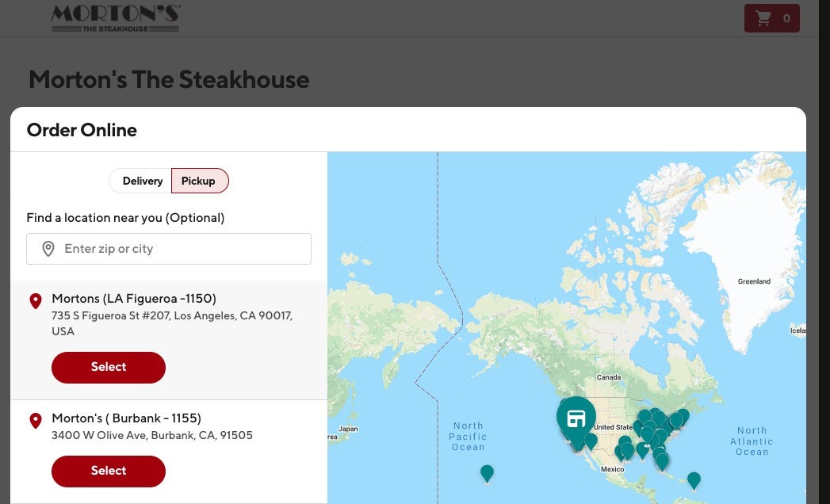Select the Pickup option
This screenshot has height=504, width=830.
click(198, 181)
